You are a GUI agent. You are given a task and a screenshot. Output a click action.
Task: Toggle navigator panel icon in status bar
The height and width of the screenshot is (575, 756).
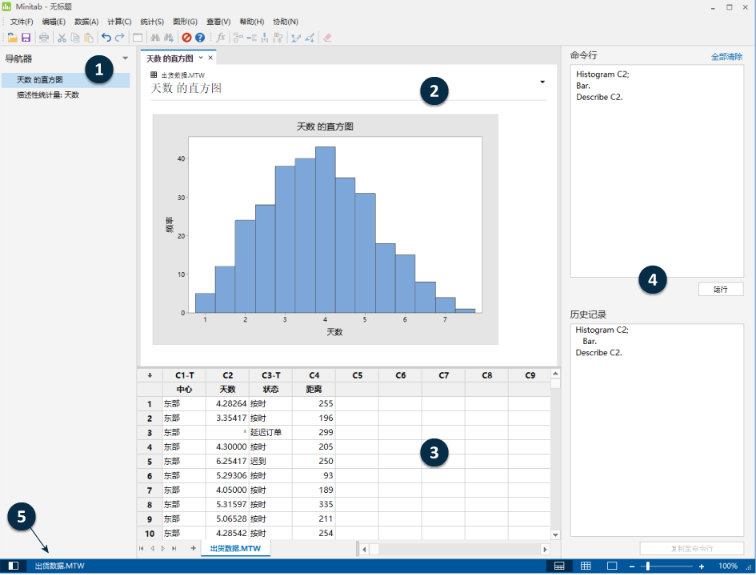point(14,566)
